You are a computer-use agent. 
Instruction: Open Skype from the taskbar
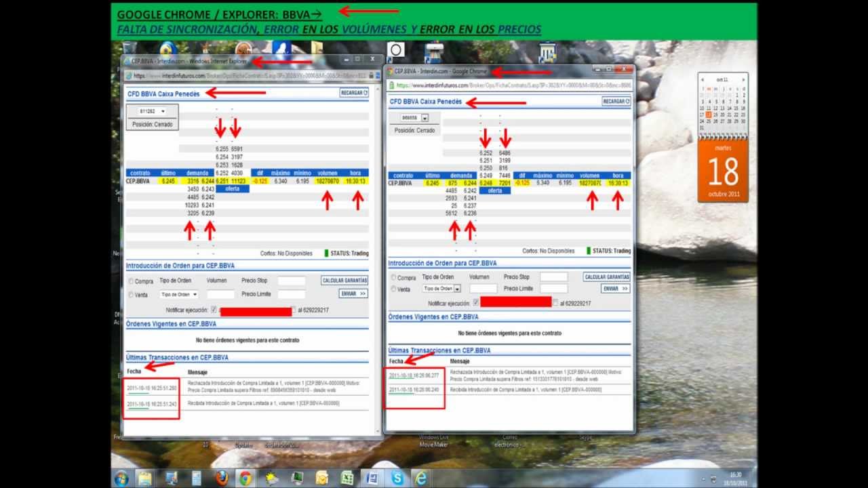point(397,478)
